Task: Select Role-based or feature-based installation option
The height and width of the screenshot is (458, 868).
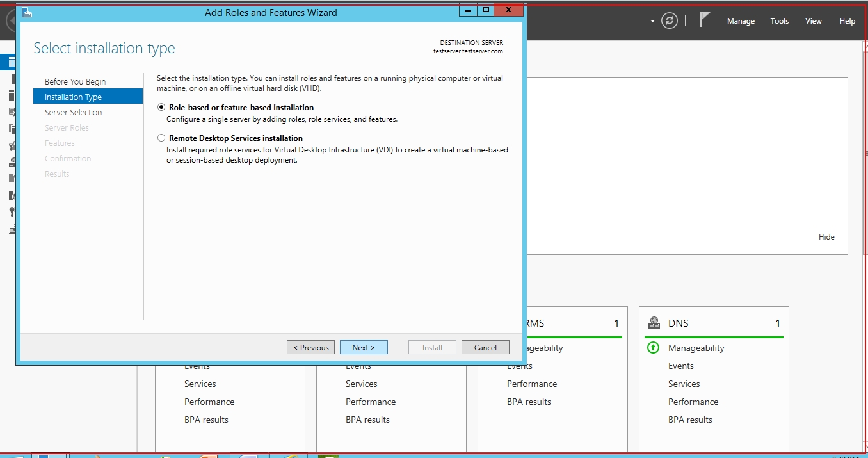Action: pyautogui.click(x=161, y=108)
